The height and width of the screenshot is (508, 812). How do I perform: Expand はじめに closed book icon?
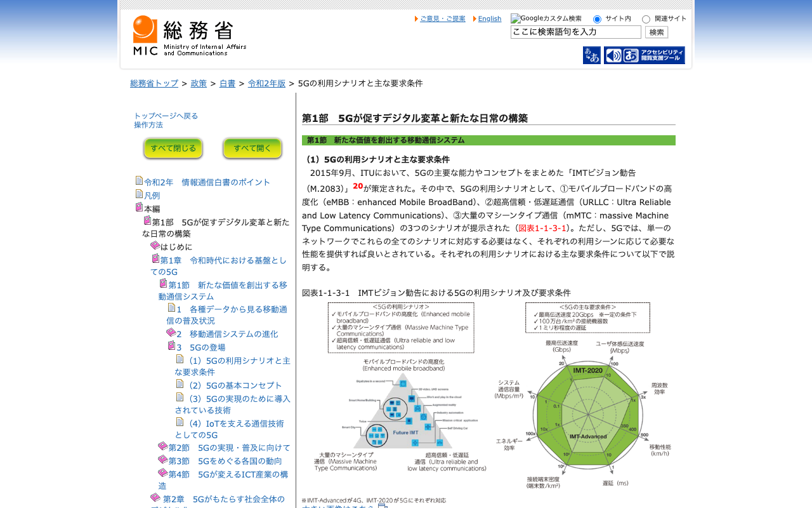pos(155,245)
